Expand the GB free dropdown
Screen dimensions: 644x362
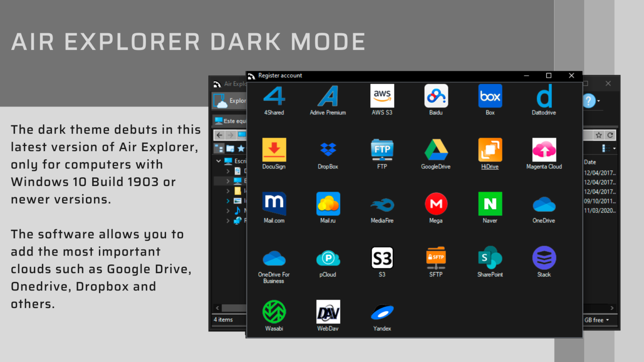click(x=608, y=320)
